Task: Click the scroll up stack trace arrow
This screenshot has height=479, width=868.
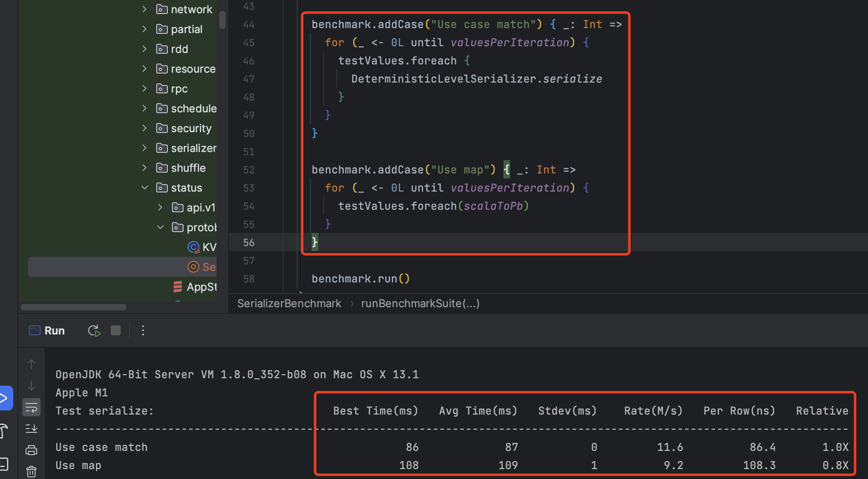Action: (x=31, y=364)
